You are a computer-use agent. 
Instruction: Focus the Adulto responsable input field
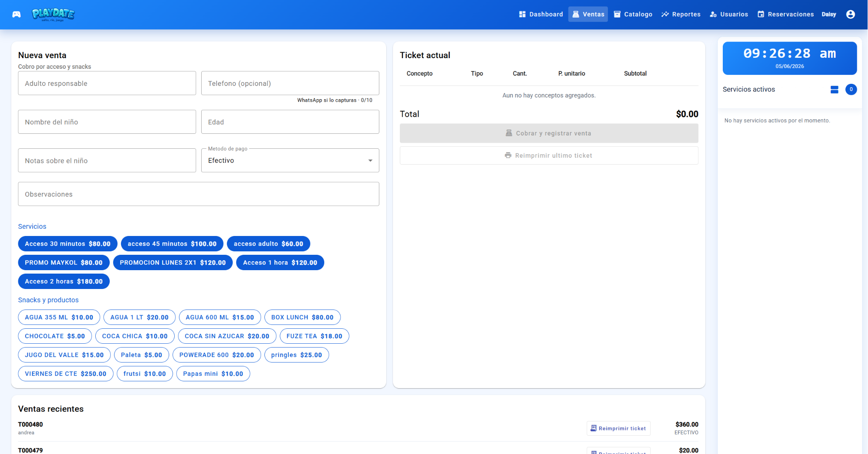click(x=107, y=83)
